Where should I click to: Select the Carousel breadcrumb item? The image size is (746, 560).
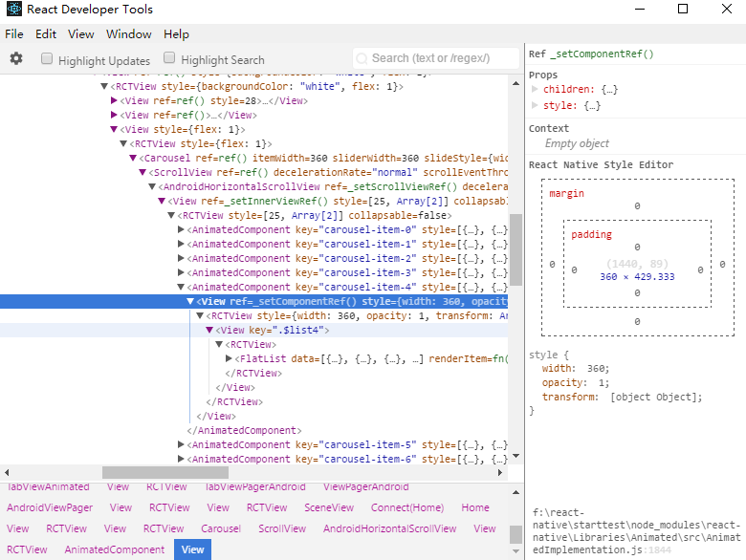[x=221, y=528]
